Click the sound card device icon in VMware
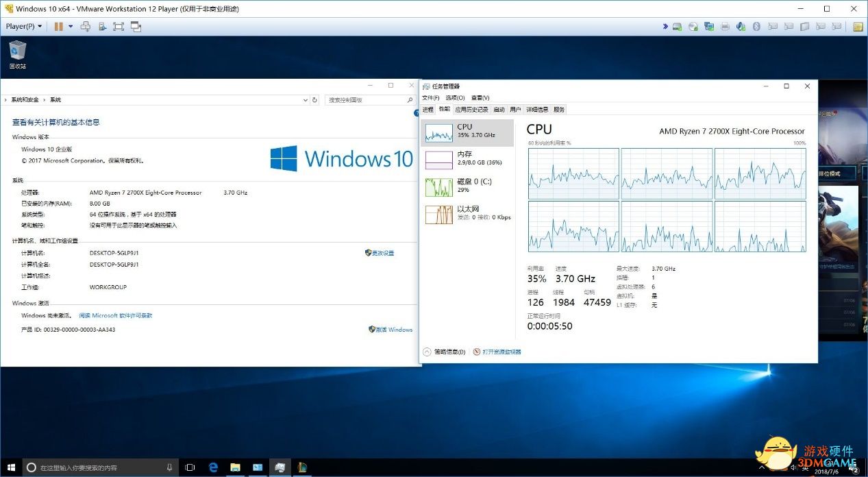The image size is (868, 477). tap(741, 27)
